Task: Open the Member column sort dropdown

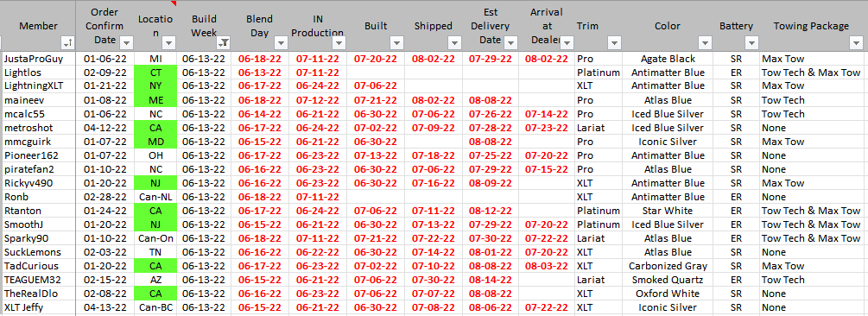Action: click(68, 43)
